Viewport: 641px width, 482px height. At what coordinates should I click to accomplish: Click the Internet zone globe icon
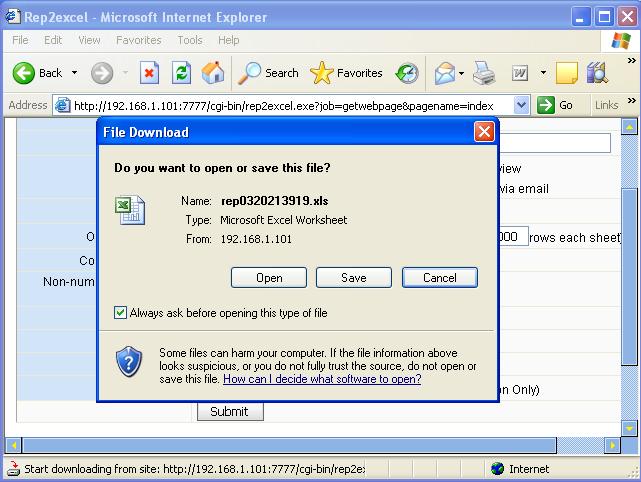(497, 469)
